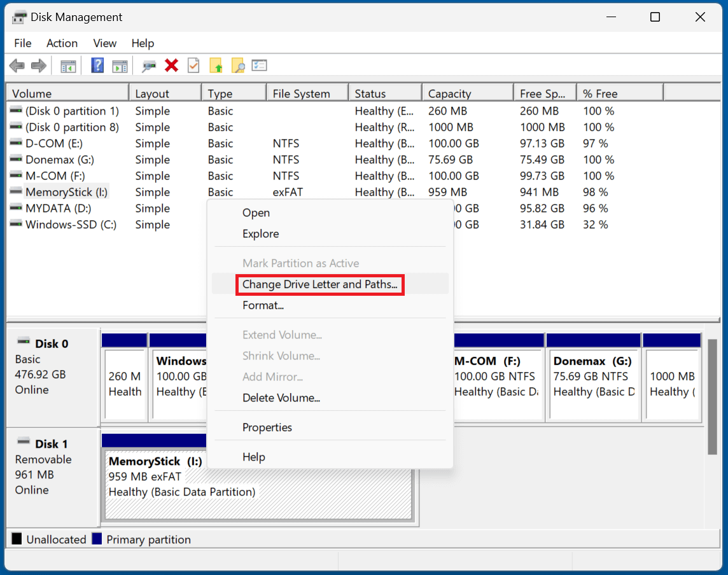Open Help using the blue question mark icon
The image size is (728, 575).
click(97, 65)
